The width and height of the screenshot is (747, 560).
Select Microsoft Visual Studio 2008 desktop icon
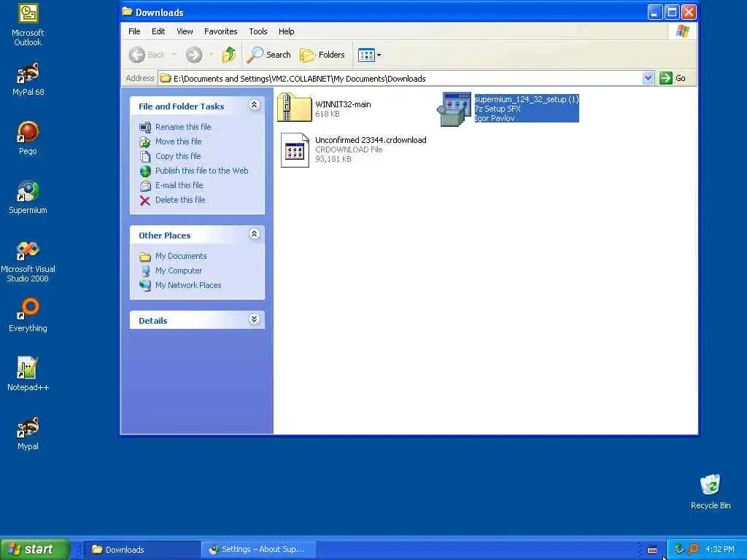pos(28,262)
